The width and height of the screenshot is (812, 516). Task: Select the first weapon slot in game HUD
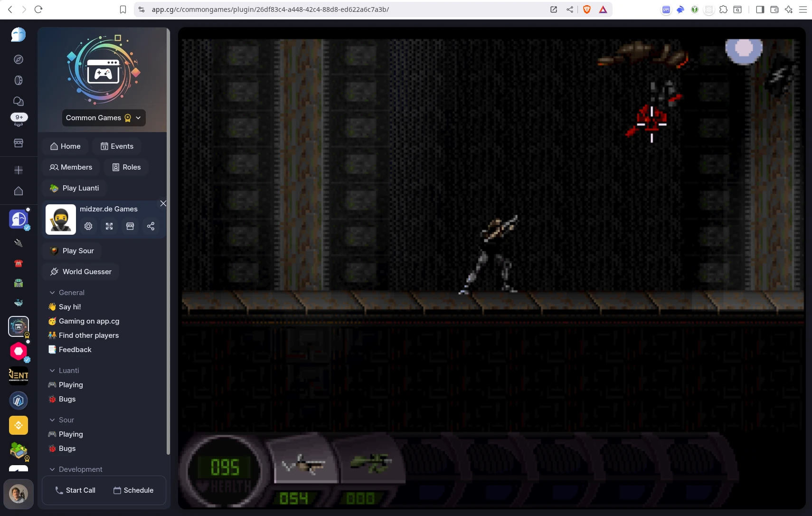point(304,463)
